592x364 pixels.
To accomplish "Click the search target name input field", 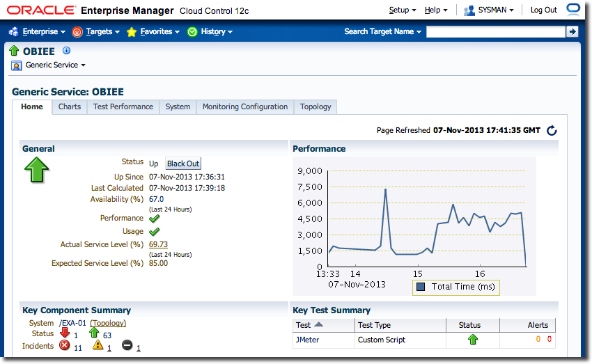I will point(495,31).
